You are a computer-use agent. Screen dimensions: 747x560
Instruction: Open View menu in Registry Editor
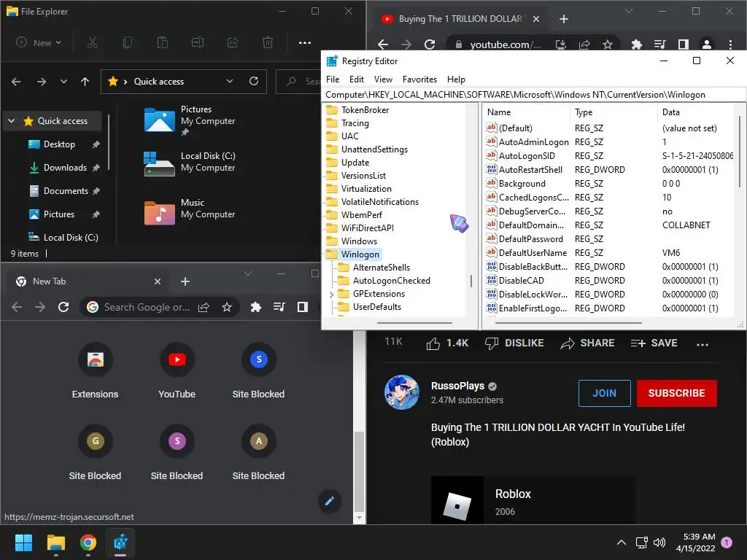[x=383, y=79]
